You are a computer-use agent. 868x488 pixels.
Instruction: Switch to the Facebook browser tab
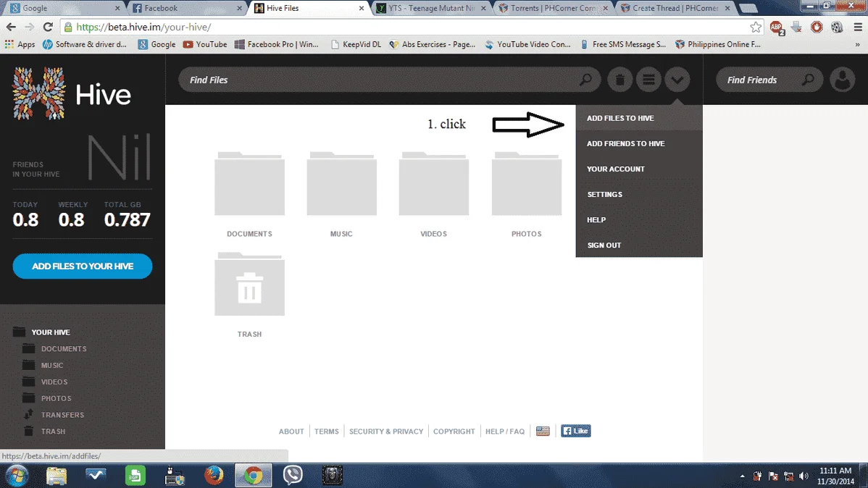tap(186, 8)
